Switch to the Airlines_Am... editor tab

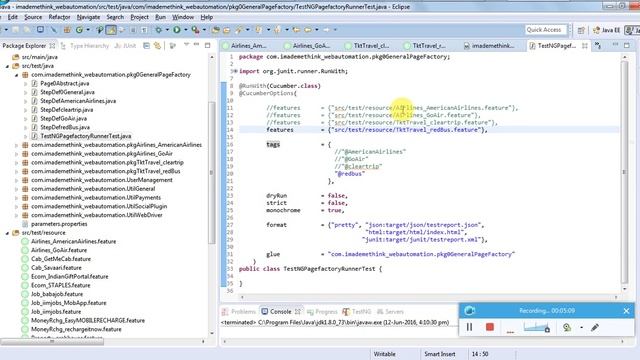[x=248, y=46]
